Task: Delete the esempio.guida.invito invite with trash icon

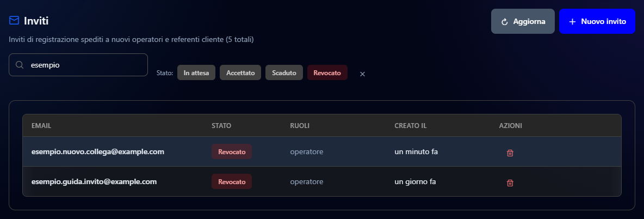Action: 510,183
